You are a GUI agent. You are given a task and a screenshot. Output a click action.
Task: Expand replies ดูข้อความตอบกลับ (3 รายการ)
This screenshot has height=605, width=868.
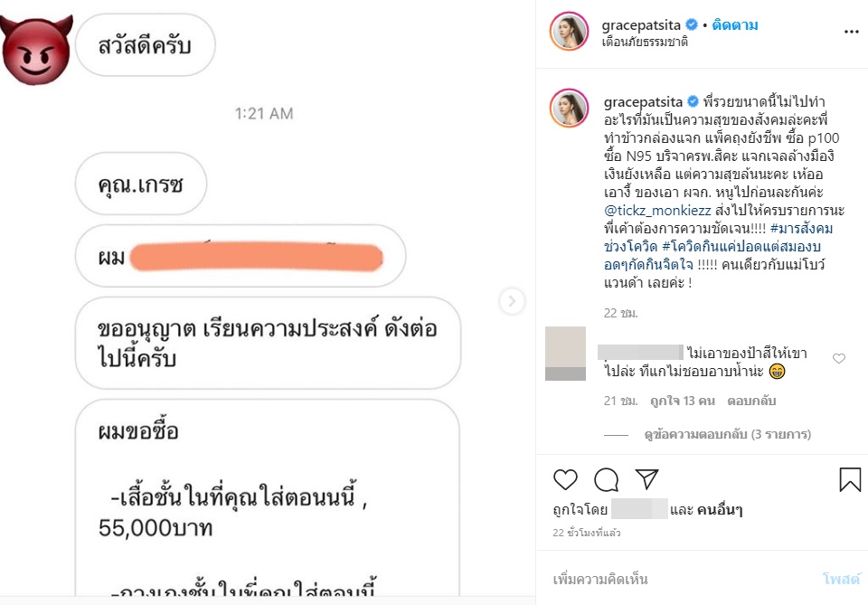727,434
